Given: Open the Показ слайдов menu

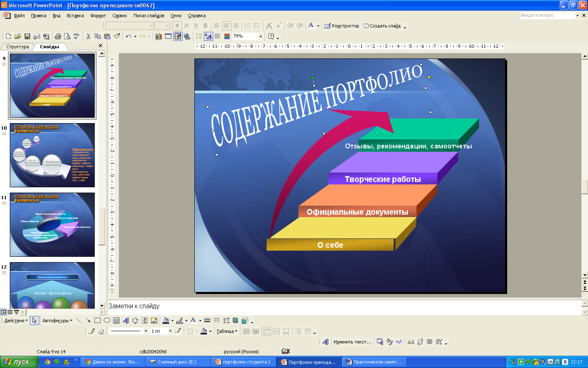Looking at the screenshot, I should coord(149,16).
